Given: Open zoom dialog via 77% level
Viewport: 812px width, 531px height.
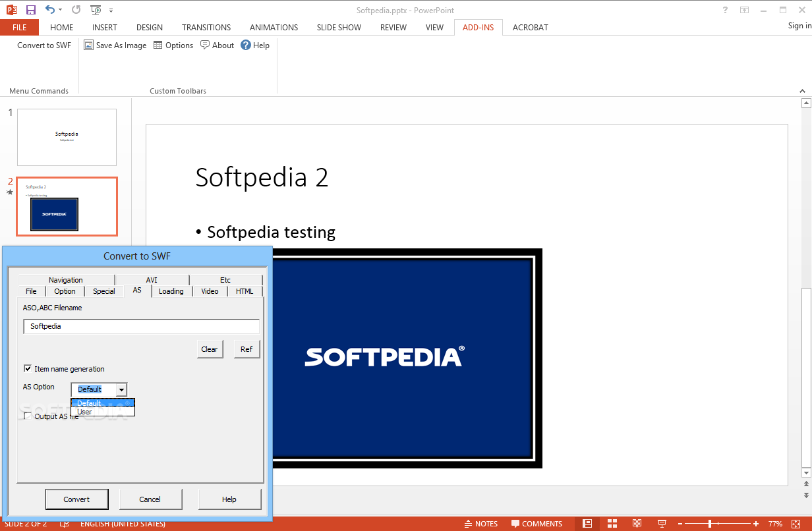Looking at the screenshot, I should pos(775,524).
